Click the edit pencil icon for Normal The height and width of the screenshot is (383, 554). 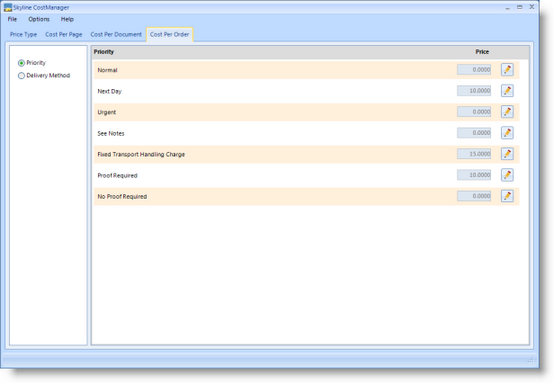tap(507, 70)
